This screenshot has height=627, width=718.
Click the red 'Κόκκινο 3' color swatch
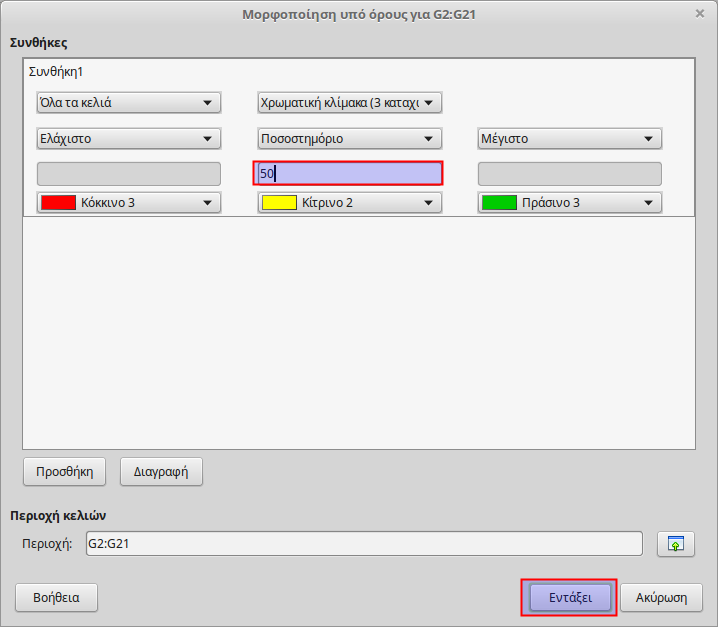(x=57, y=202)
